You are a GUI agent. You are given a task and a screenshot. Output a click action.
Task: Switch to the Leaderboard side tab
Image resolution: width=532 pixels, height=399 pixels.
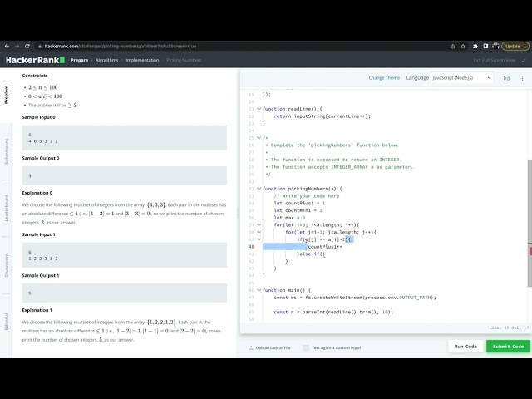click(x=6, y=208)
